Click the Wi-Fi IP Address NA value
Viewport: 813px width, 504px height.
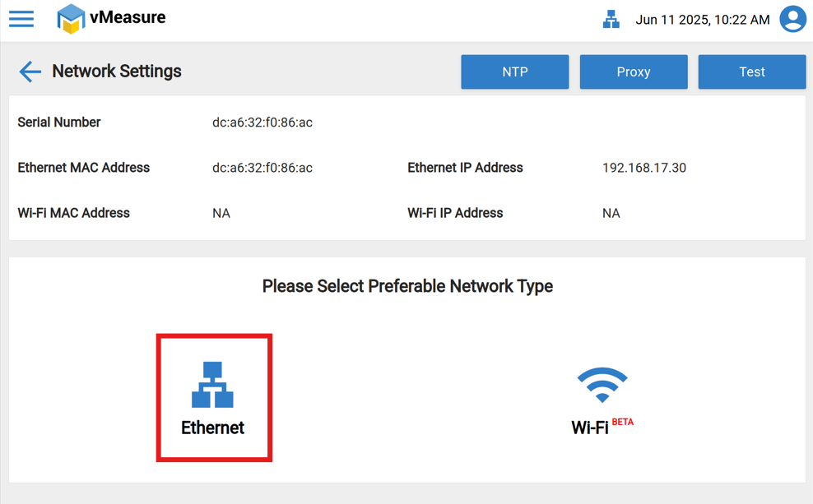pyautogui.click(x=611, y=213)
